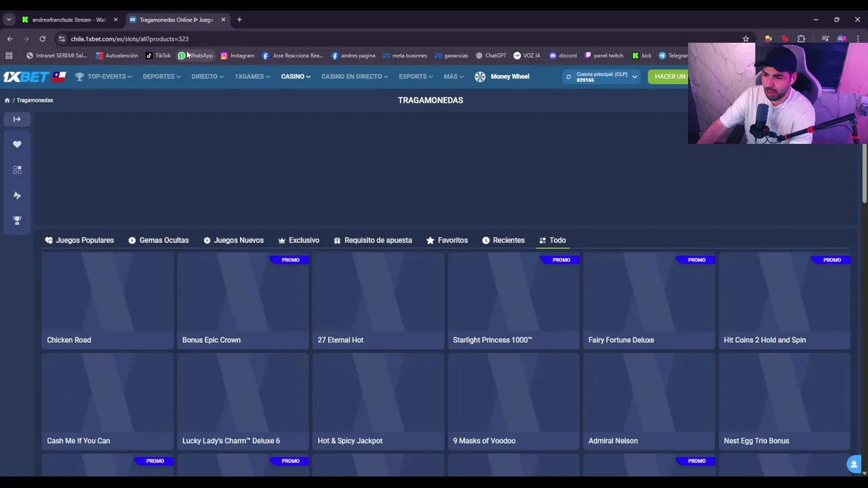This screenshot has width=868, height=488.
Task: Expand the 1XGAMES dropdown
Action: [x=252, y=77]
